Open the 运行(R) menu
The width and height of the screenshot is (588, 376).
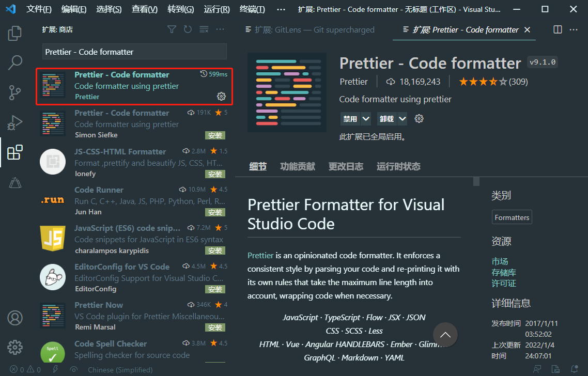(x=216, y=9)
